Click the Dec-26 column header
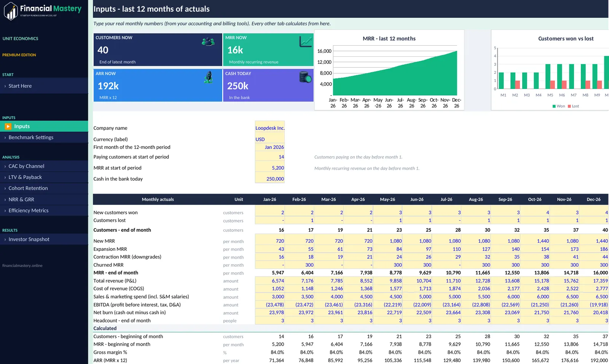This screenshot has width=609, height=364. click(x=594, y=199)
